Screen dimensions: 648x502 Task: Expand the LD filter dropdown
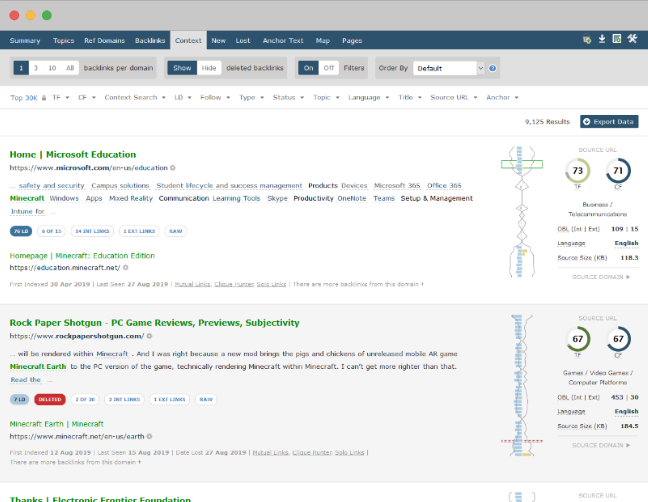183,98
